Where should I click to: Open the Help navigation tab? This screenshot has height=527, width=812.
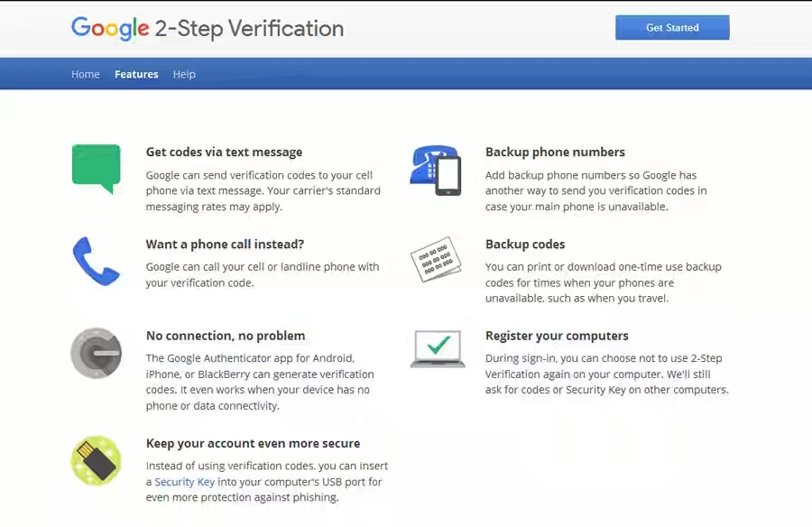click(x=184, y=74)
